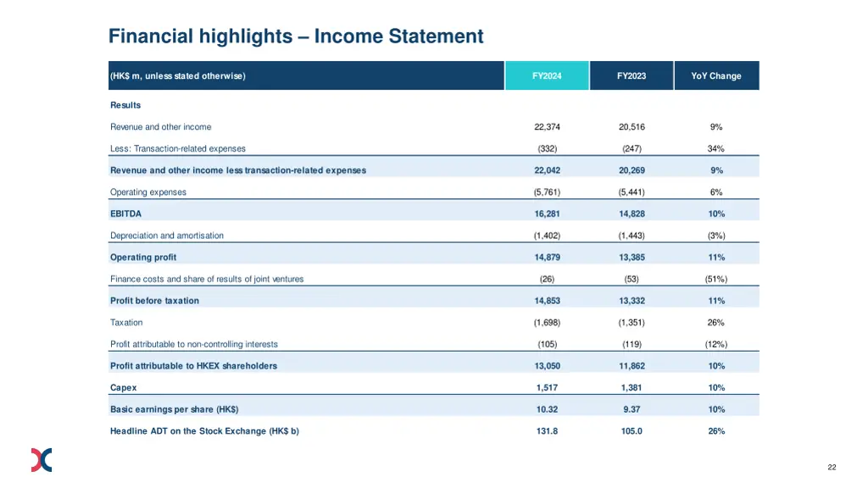868x488 pixels.
Task: Select the Capex row label
Action: pos(123,388)
